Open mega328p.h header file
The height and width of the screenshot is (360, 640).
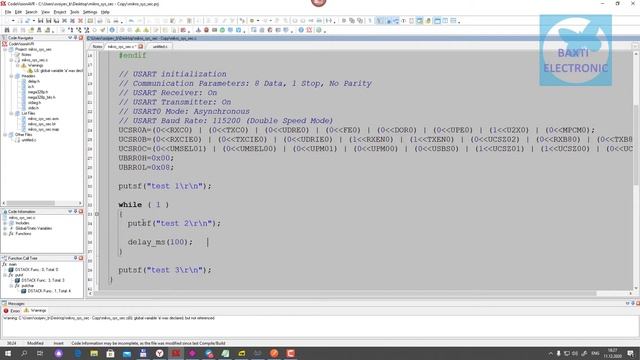[x=38, y=92]
